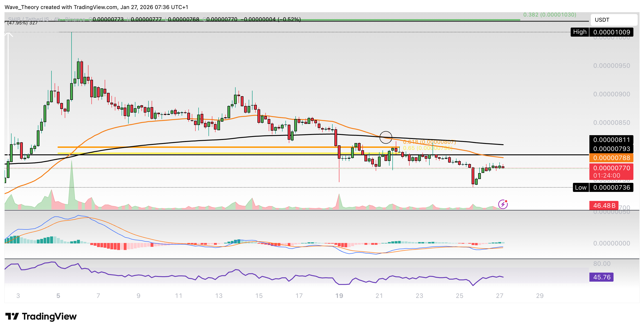Click the Low price label tag
The width and height of the screenshot is (644, 330).
tap(581, 188)
